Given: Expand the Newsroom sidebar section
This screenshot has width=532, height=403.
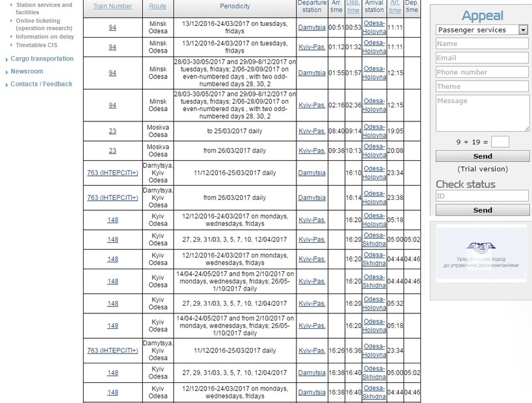Looking at the screenshot, I should 27,71.
